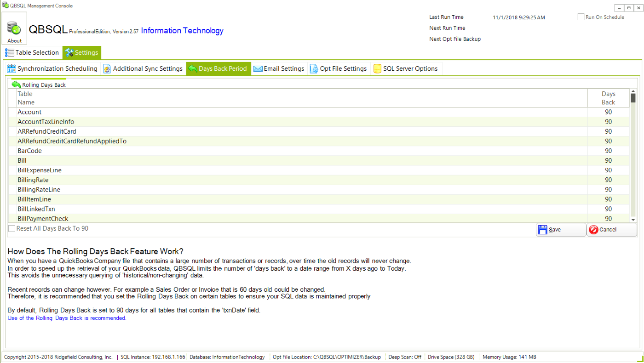Screen dimensions: 644x363
Task: Click the Days Back value for AccountTaxLineInfo
Action: click(609, 122)
